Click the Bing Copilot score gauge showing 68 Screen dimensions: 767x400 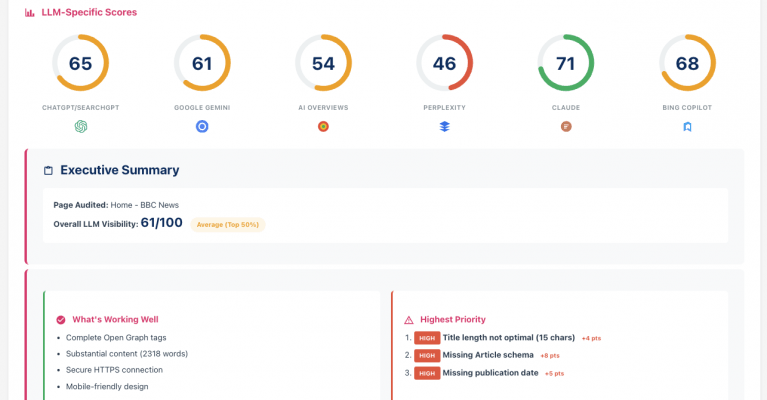(687, 63)
